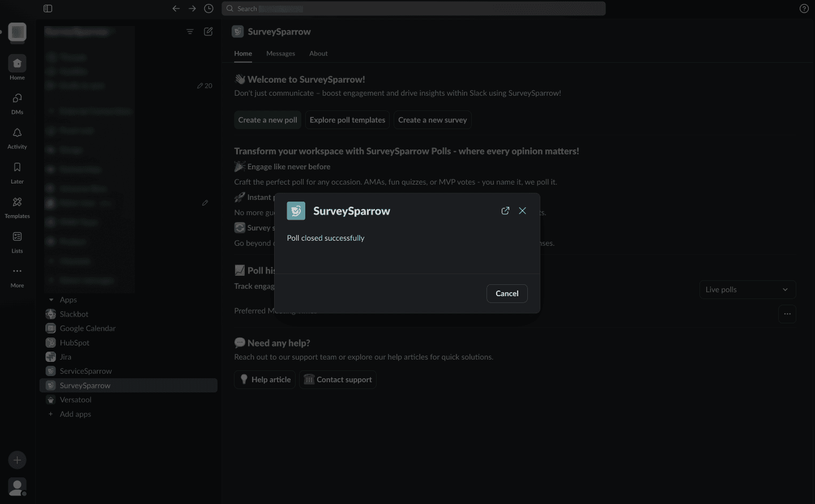Open the poll's more options ellipsis
This screenshot has height=504, width=815.
tap(787, 314)
